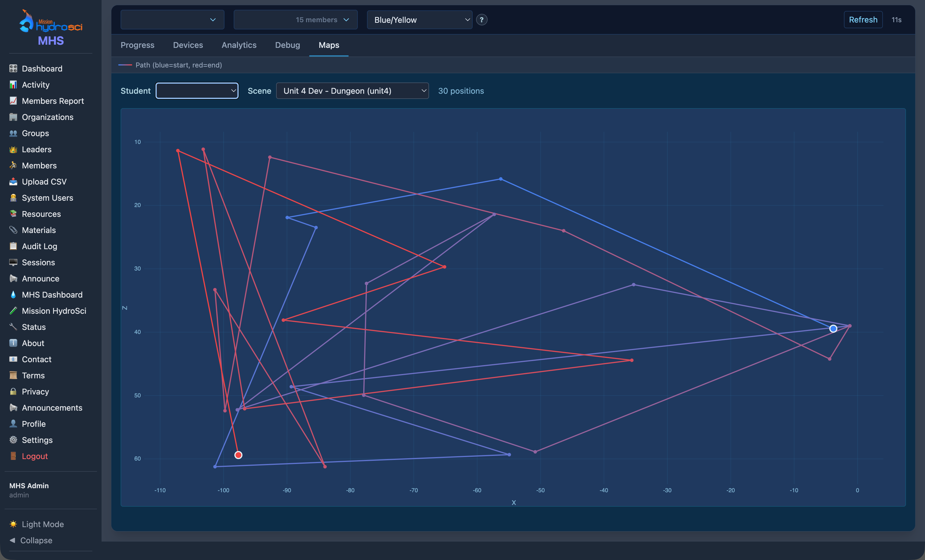This screenshot has width=925, height=560.
Task: Open the Members Report section
Action: coord(53,101)
